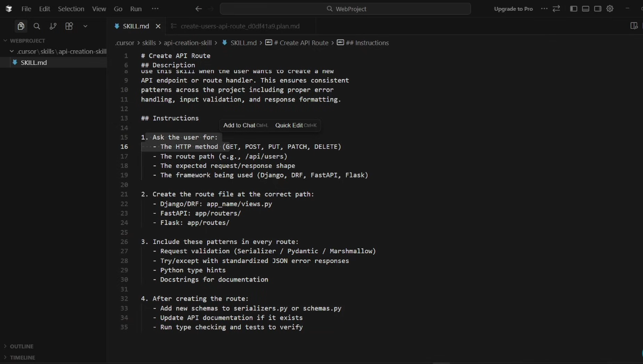Click 'FastAPI: app/routers/' line

pos(197,213)
